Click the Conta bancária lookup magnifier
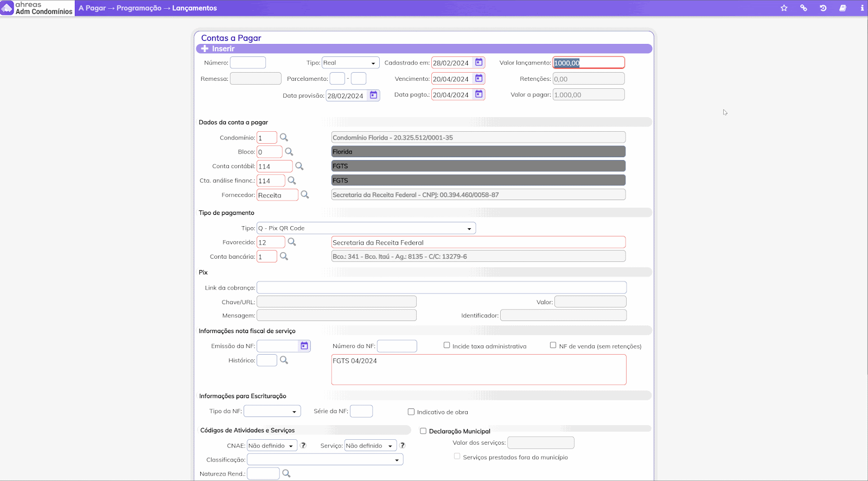Screen dimensions: 868x481 tap(284, 256)
